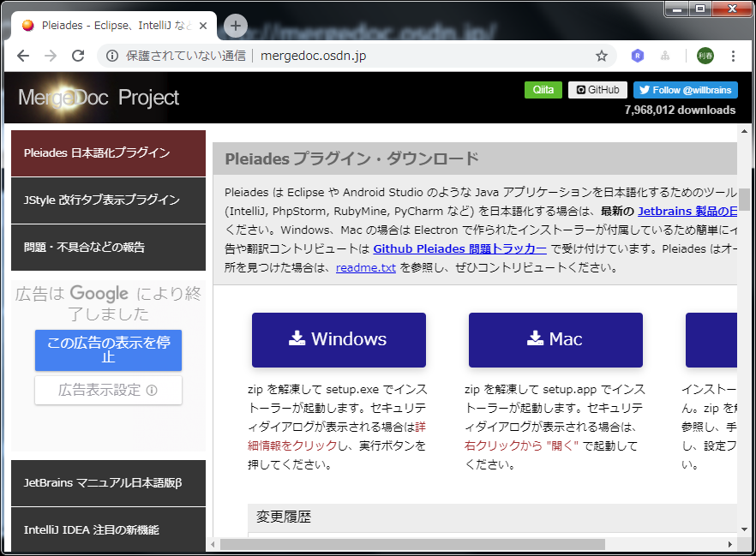Open the GitHub button
This screenshot has width=756, height=556.
point(597,90)
